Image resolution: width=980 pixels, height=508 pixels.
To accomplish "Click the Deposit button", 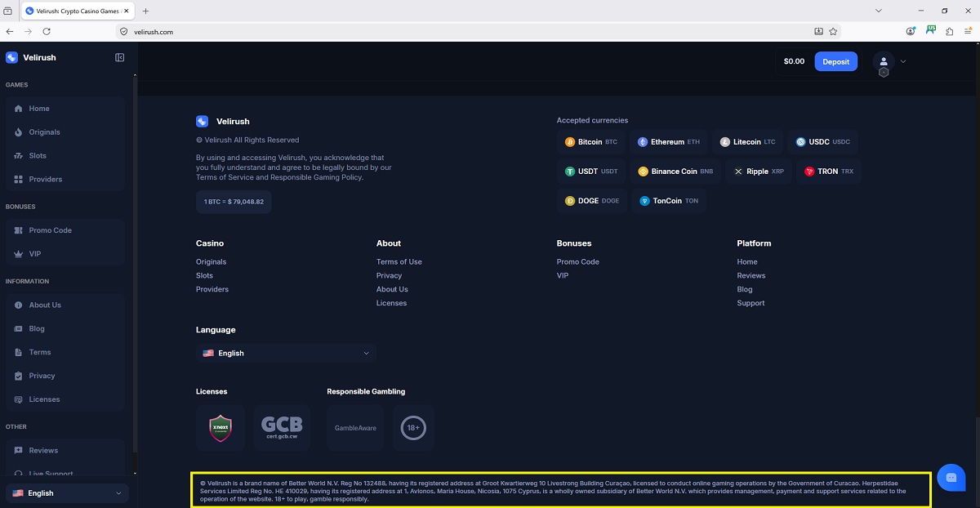I will (x=835, y=61).
